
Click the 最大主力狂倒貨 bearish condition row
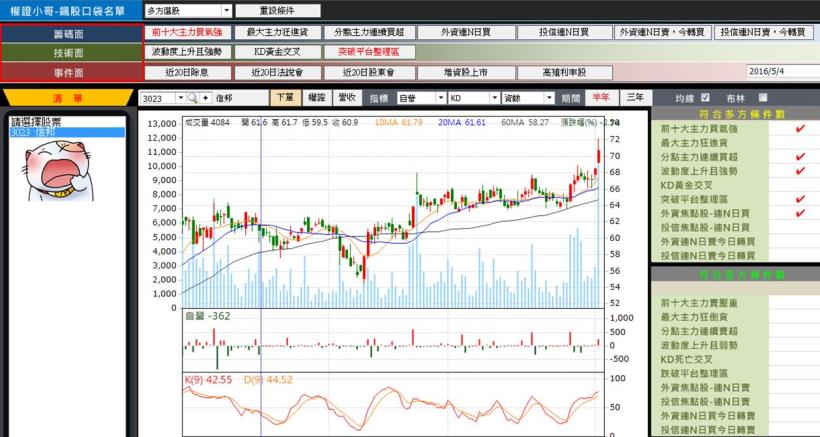735,317
